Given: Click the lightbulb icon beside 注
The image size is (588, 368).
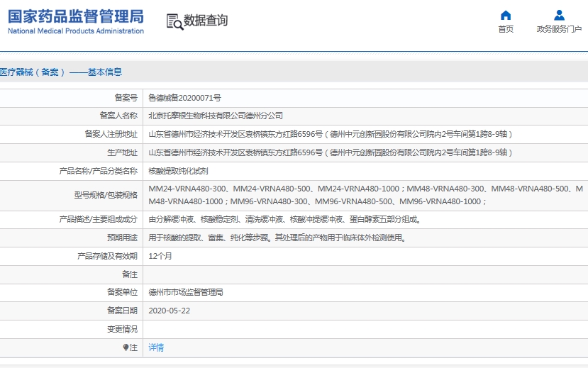Looking at the screenshot, I should tap(126, 347).
